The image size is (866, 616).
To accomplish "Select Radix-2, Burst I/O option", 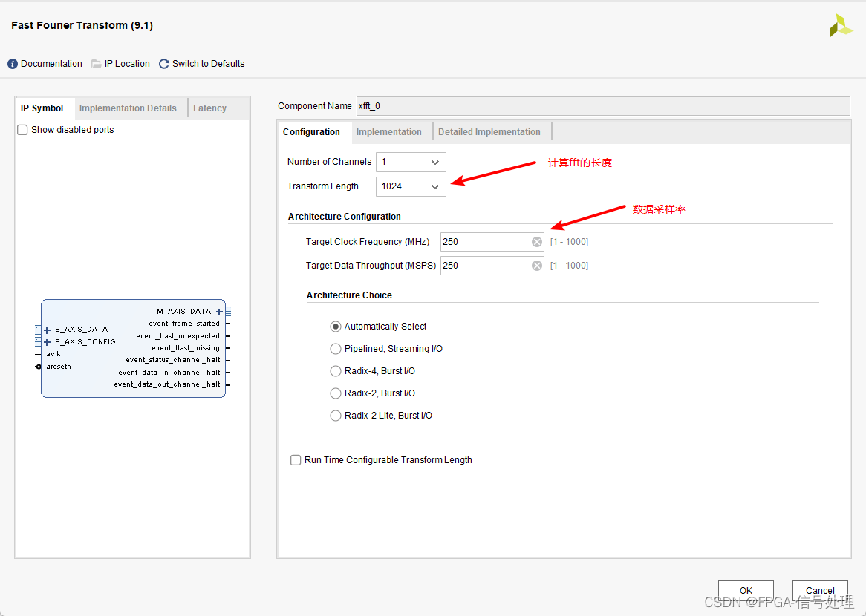I will pos(335,393).
